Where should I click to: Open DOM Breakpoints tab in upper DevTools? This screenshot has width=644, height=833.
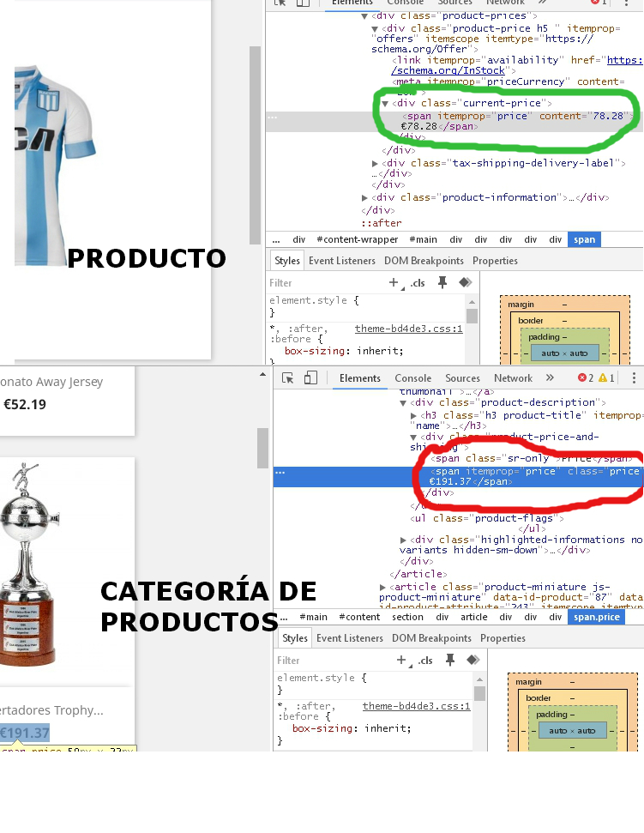424,261
